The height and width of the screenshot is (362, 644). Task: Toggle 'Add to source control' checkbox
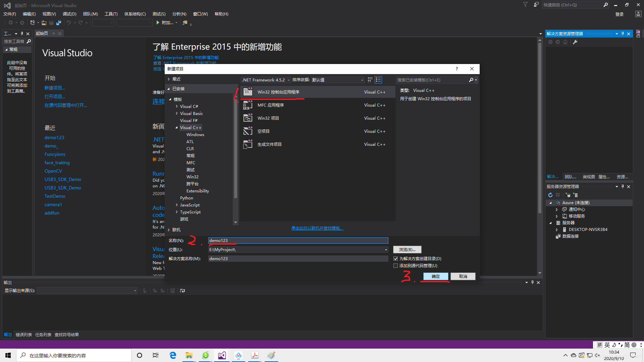tap(396, 265)
